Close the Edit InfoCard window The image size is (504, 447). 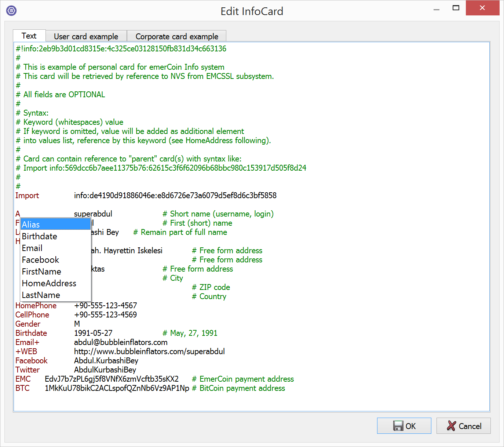point(482,8)
